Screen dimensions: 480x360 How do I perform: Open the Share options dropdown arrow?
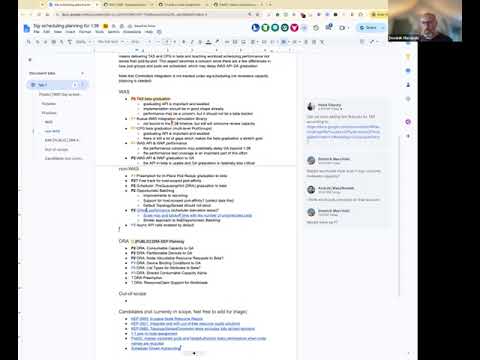coord(383,28)
